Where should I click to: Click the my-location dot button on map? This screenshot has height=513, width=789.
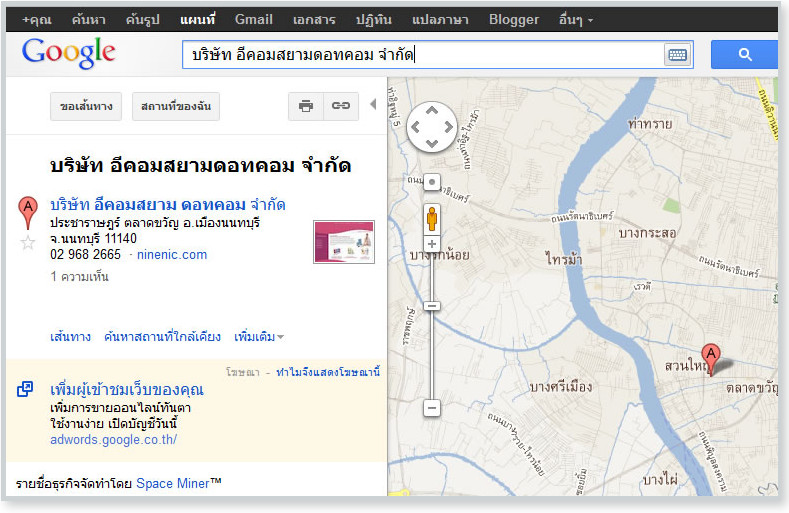click(432, 182)
